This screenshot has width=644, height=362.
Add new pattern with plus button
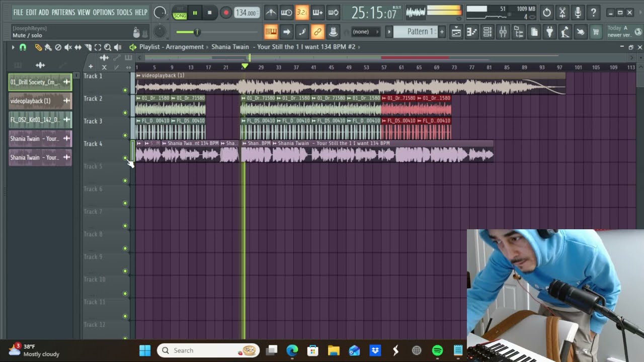tap(442, 32)
